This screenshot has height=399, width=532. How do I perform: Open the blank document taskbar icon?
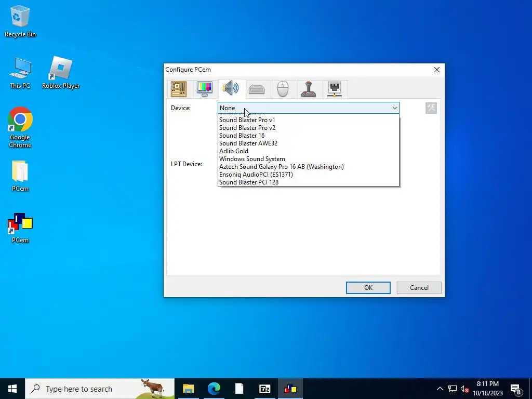pos(239,389)
